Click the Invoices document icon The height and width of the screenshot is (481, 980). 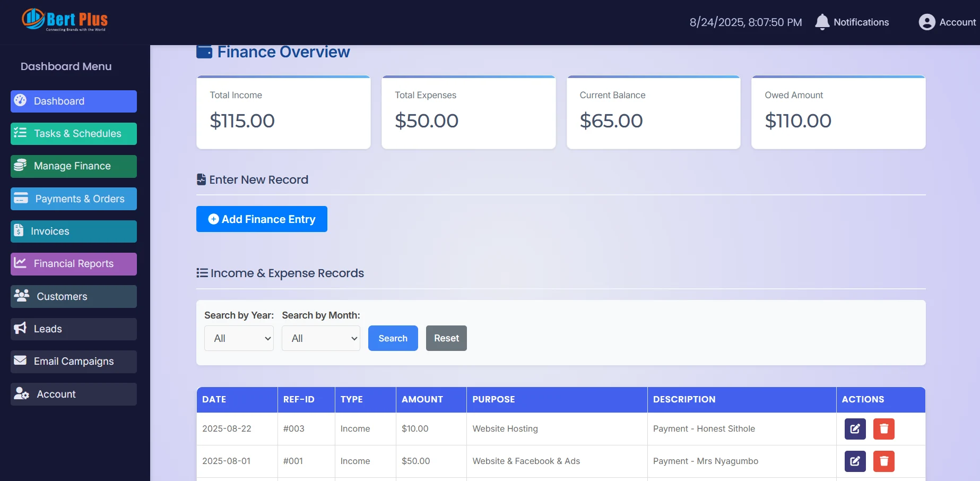click(19, 231)
